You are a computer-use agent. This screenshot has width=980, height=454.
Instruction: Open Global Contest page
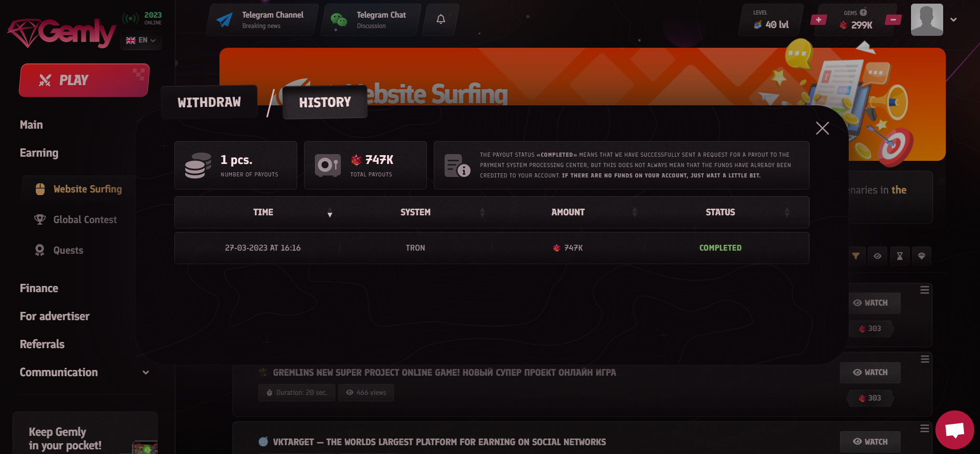85,219
